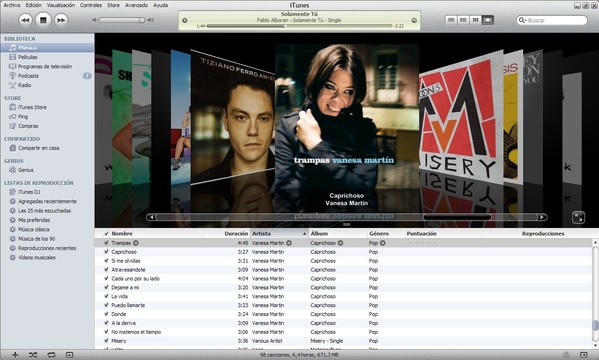This screenshot has height=360, width=599.
Task: Open iTunes Store in the sidebar
Action: click(x=32, y=107)
